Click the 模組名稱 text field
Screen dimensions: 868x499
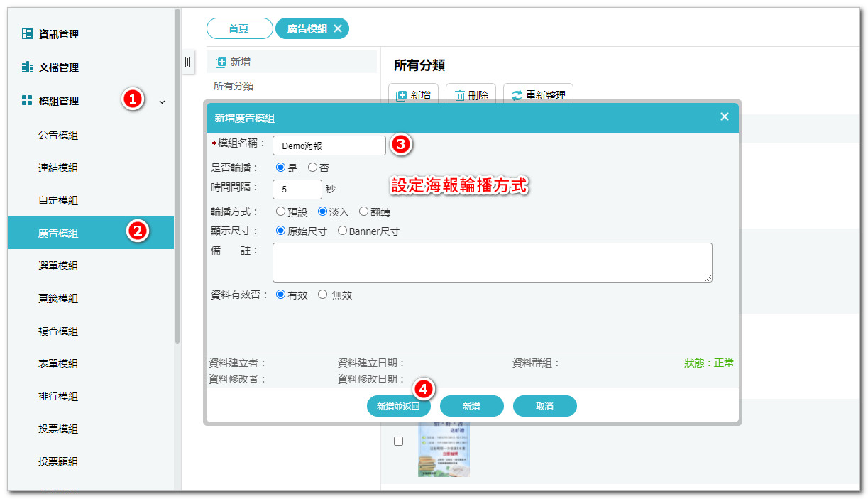329,146
